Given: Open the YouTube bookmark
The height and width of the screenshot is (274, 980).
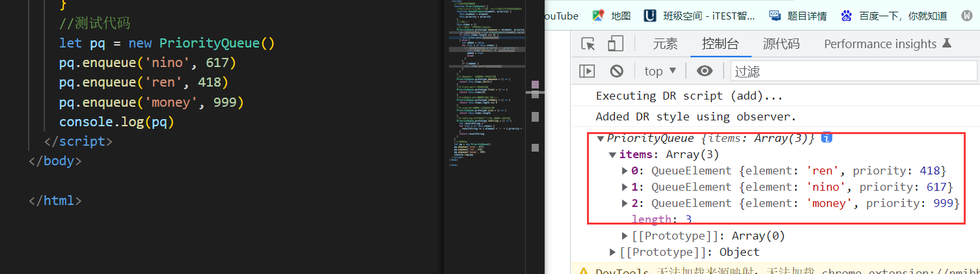Looking at the screenshot, I should click(561, 16).
